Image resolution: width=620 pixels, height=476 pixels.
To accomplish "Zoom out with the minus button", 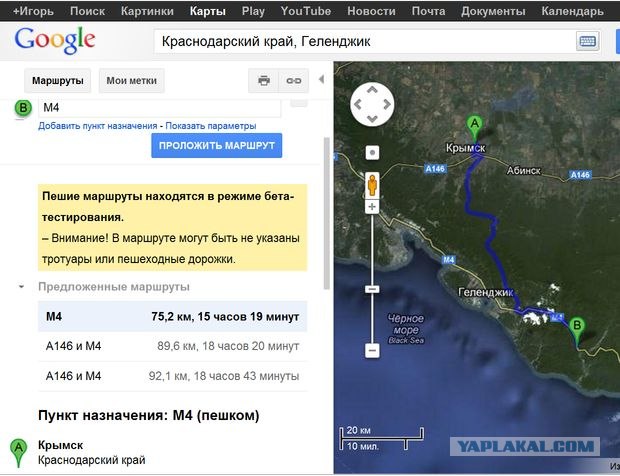I will coord(372,350).
